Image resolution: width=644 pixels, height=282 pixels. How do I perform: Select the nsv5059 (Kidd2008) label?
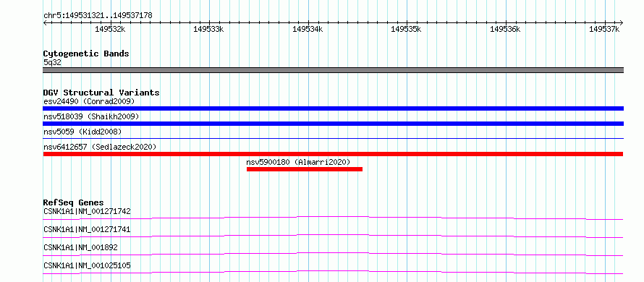coord(82,132)
